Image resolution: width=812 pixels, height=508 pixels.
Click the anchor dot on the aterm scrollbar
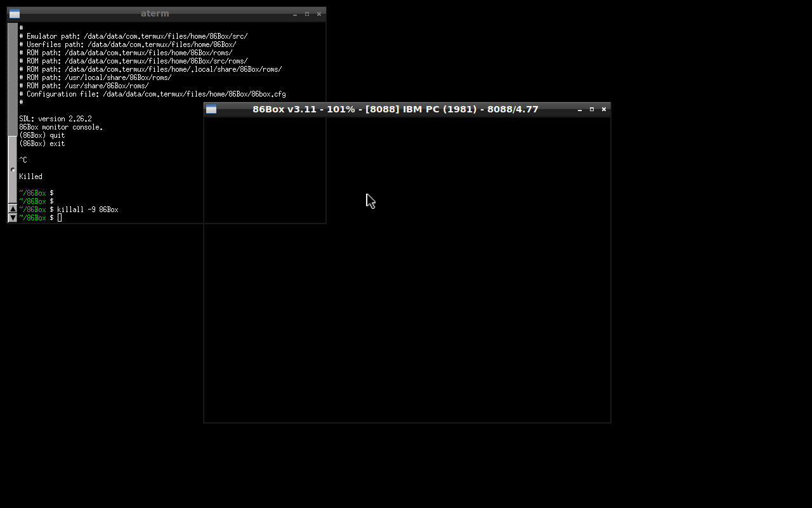tap(12, 169)
